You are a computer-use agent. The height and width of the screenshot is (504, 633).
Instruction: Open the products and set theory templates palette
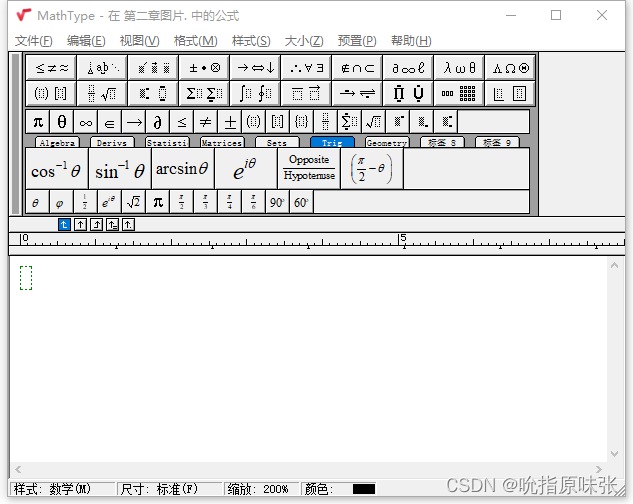(408, 94)
